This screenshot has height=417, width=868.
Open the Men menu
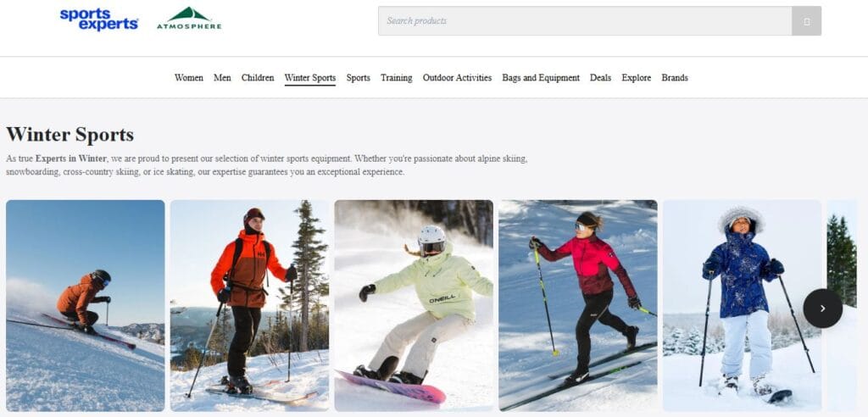(223, 78)
